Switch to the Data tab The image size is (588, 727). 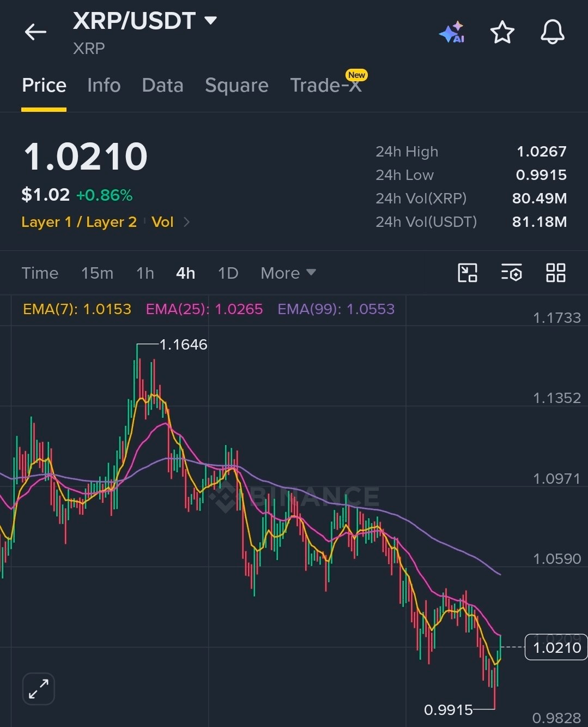click(x=162, y=86)
